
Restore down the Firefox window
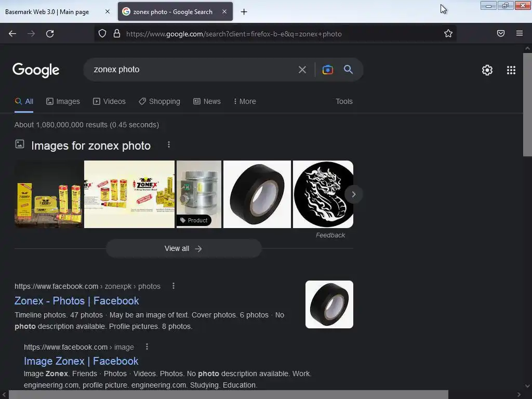(x=505, y=6)
